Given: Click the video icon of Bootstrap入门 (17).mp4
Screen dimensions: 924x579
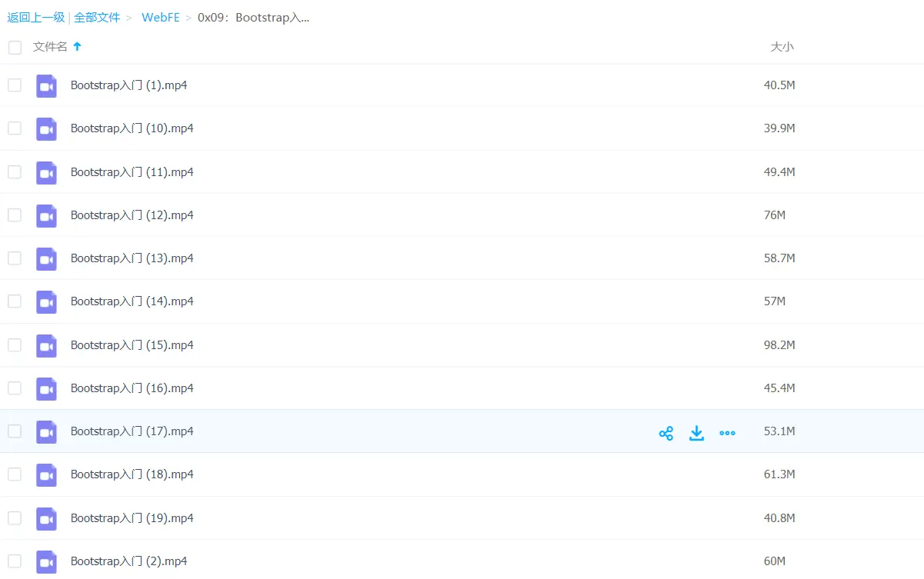Looking at the screenshot, I should point(47,432).
